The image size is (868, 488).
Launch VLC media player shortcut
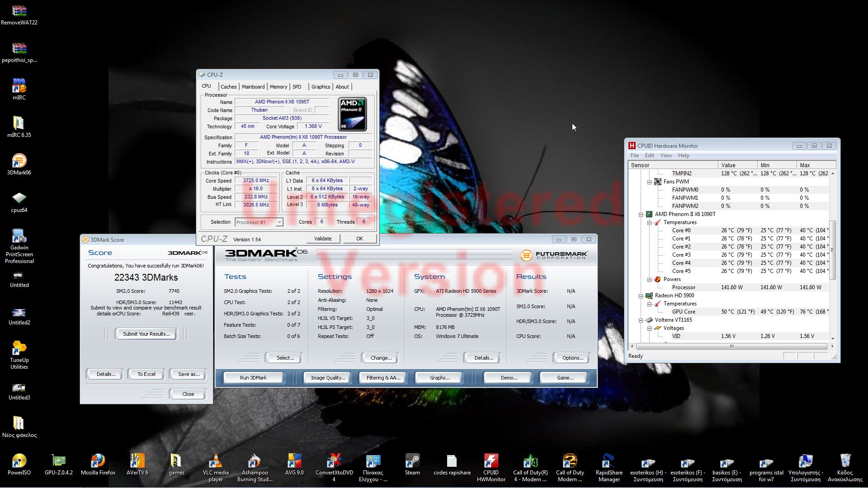(216, 468)
